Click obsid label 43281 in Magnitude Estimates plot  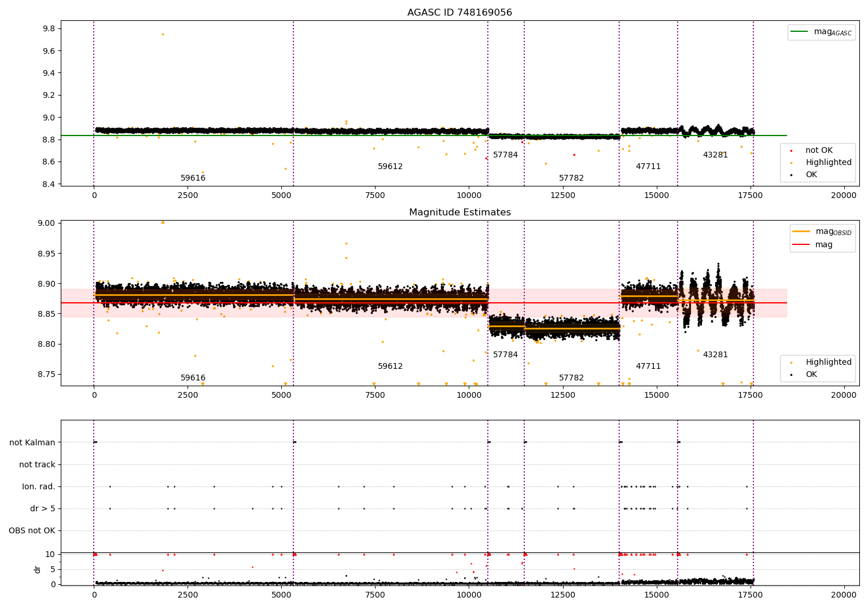(715, 355)
